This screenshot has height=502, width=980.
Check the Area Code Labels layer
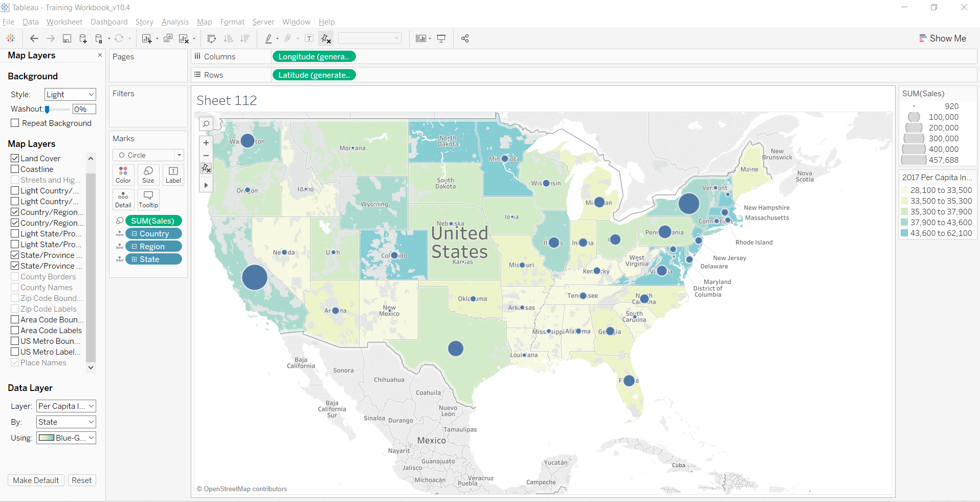15,330
